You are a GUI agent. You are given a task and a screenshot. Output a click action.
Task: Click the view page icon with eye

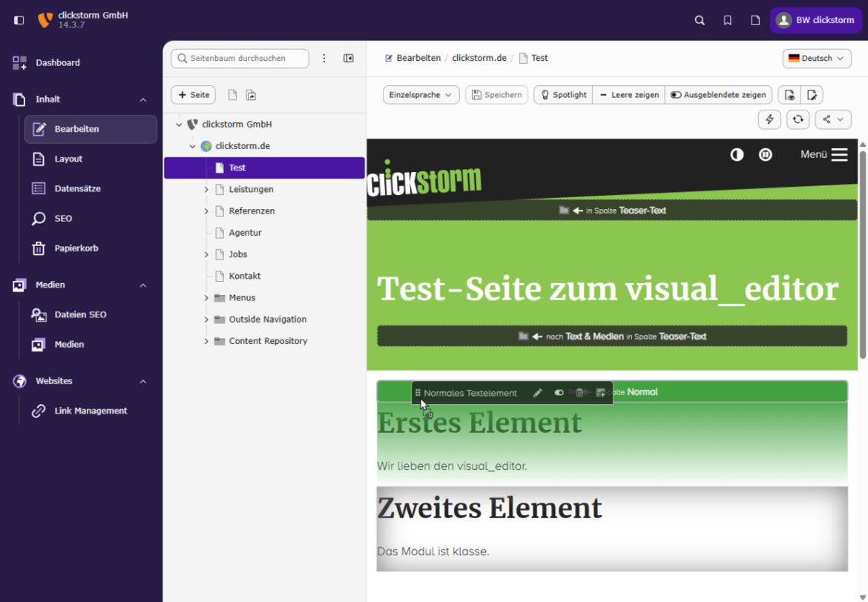point(789,95)
